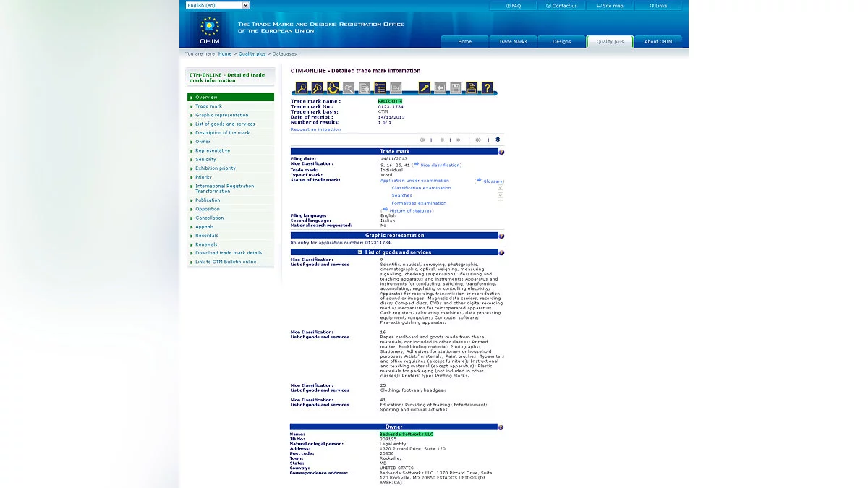This screenshot has width=868, height=488.
Task: Select Overview in the sidebar
Action: [x=231, y=97]
